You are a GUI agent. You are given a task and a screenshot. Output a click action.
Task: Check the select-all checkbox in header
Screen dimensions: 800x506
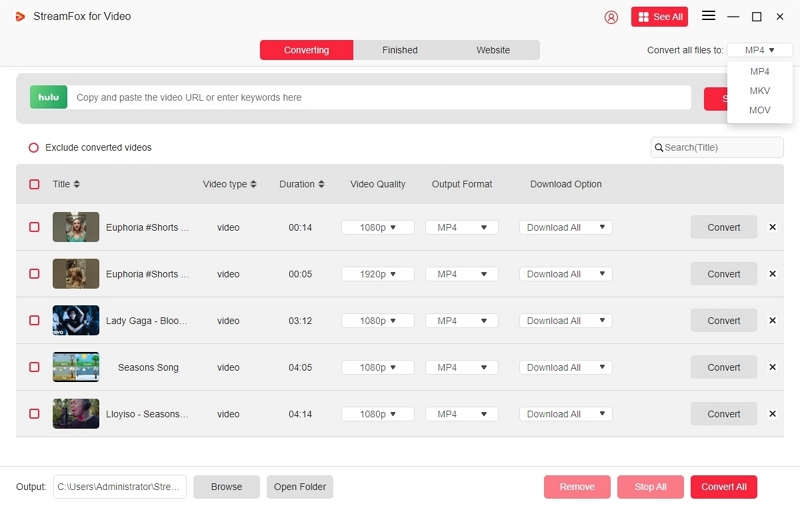tap(34, 184)
